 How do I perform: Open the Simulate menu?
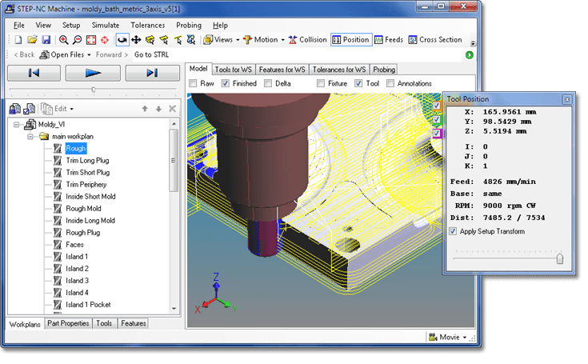(x=106, y=25)
